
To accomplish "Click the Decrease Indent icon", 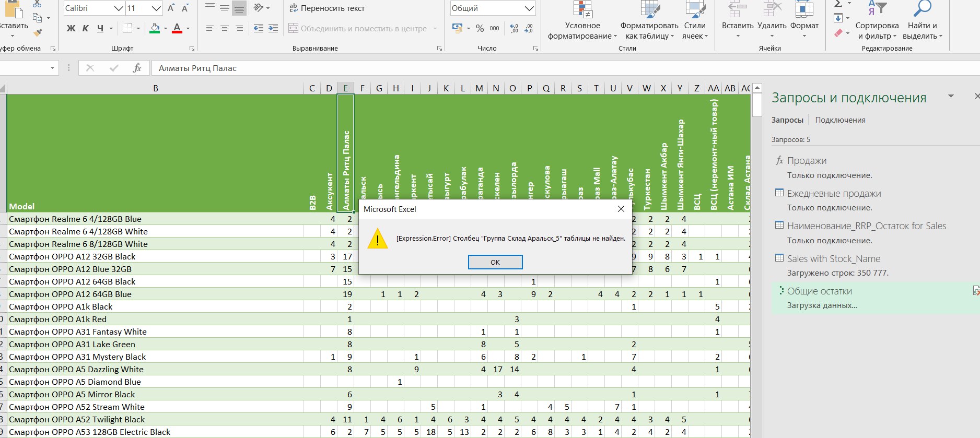I will [259, 28].
